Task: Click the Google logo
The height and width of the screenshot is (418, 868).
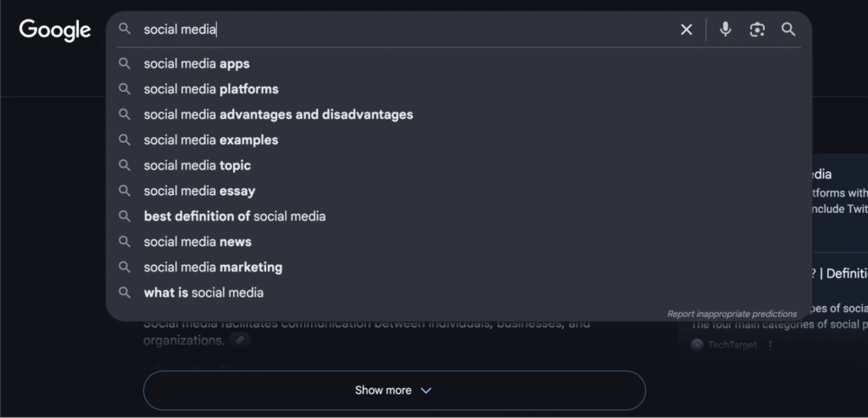Action: pos(55,31)
